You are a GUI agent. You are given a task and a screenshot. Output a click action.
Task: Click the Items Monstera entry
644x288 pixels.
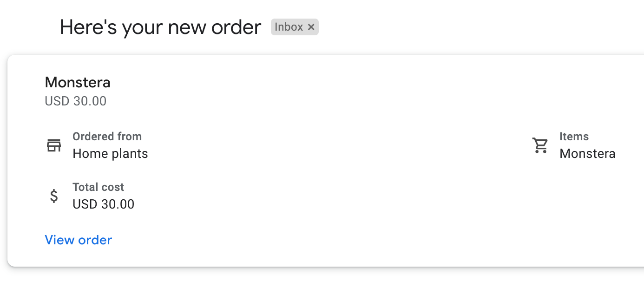point(587,153)
